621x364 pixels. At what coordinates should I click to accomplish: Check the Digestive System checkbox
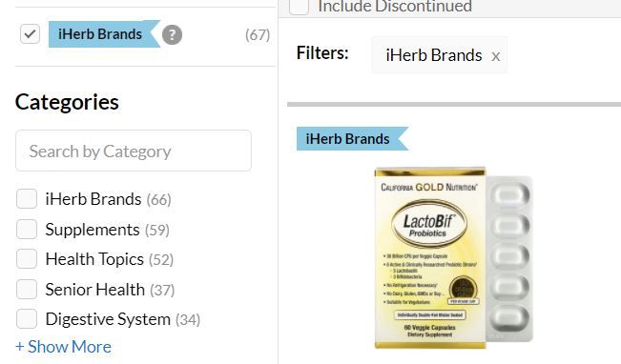(27, 319)
